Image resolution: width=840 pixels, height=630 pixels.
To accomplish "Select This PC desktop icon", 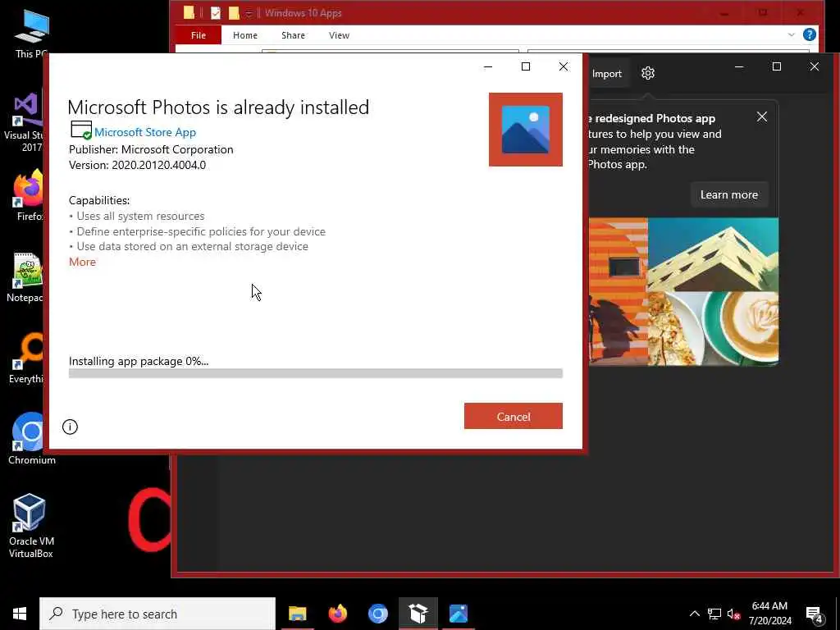I will point(31,33).
